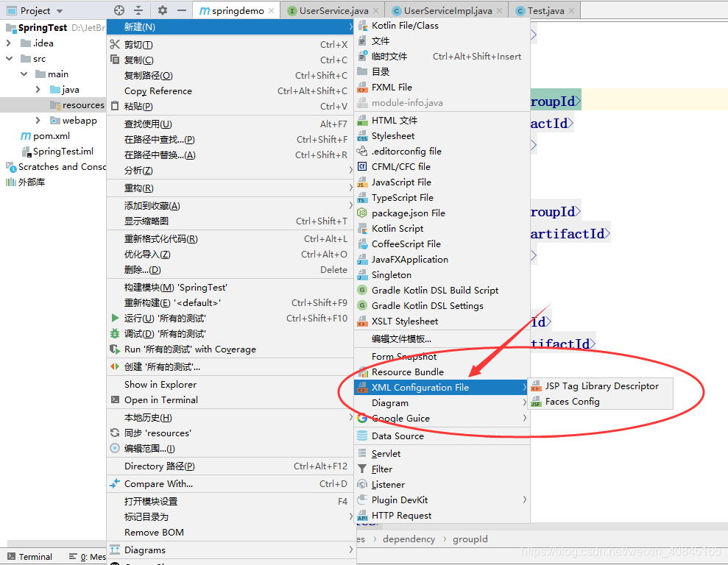Open the Terminal tool window button
Viewport: 728px width, 565px height.
click(29, 557)
